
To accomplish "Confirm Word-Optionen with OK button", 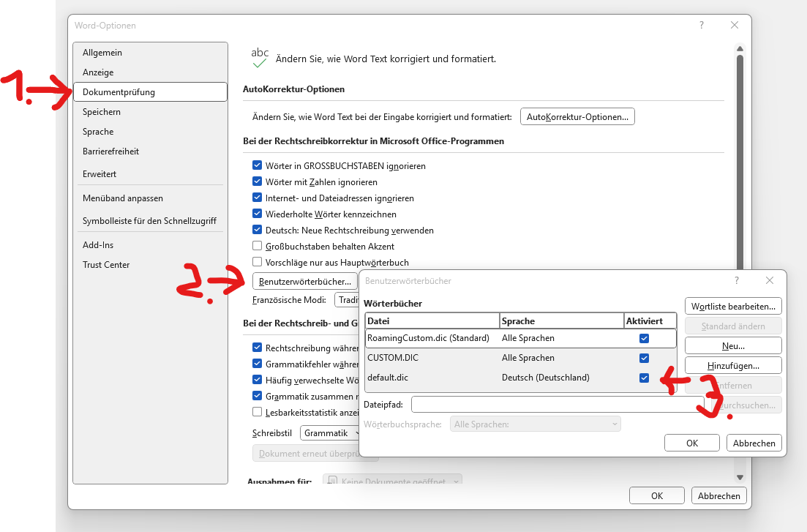I will pyautogui.click(x=657, y=496).
